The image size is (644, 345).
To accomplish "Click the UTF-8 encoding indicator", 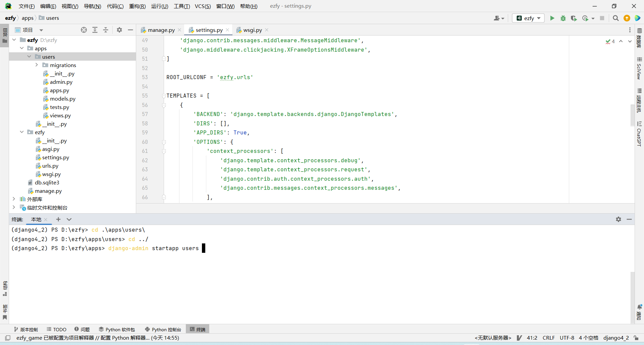I will pos(567,338).
